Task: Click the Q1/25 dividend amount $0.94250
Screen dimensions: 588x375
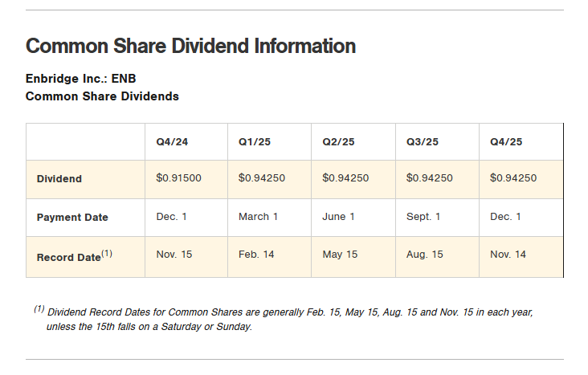Action: (262, 178)
